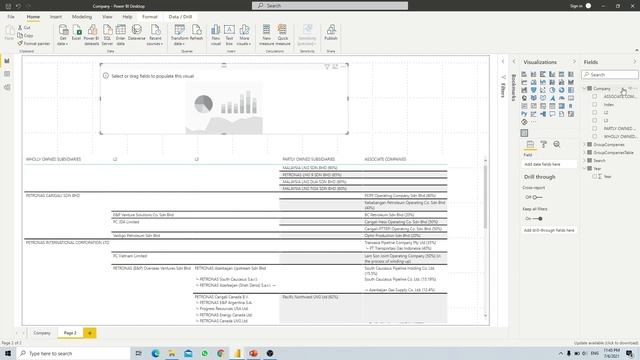The width and height of the screenshot is (640, 360).
Task: Collapse the Year table in Fields
Action: [x=584, y=168]
